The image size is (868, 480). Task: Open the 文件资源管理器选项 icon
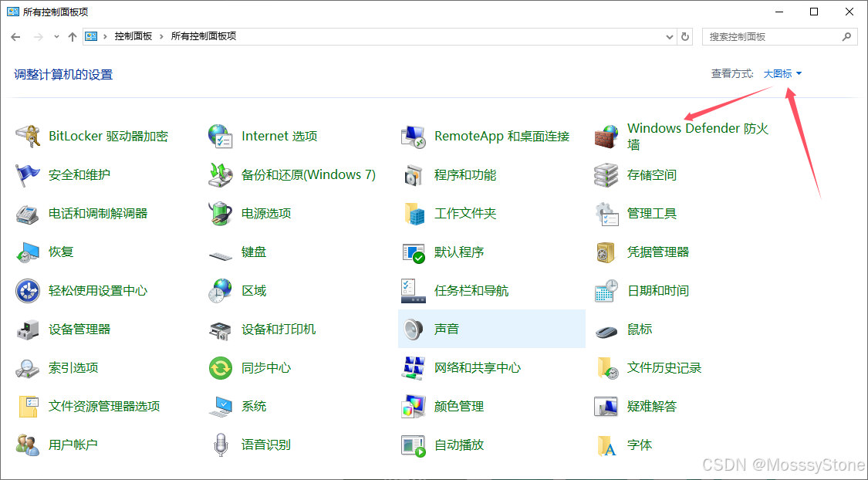tap(28, 407)
